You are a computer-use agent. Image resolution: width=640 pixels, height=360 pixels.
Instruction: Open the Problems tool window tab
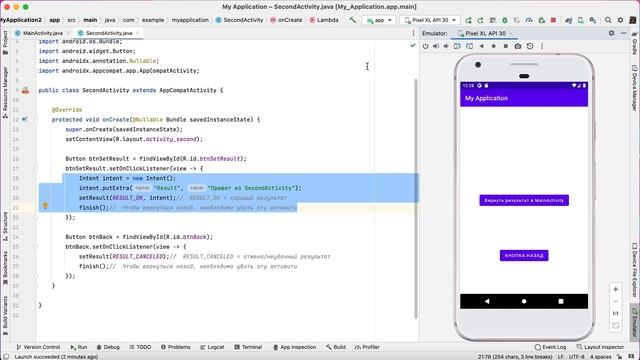click(176, 347)
